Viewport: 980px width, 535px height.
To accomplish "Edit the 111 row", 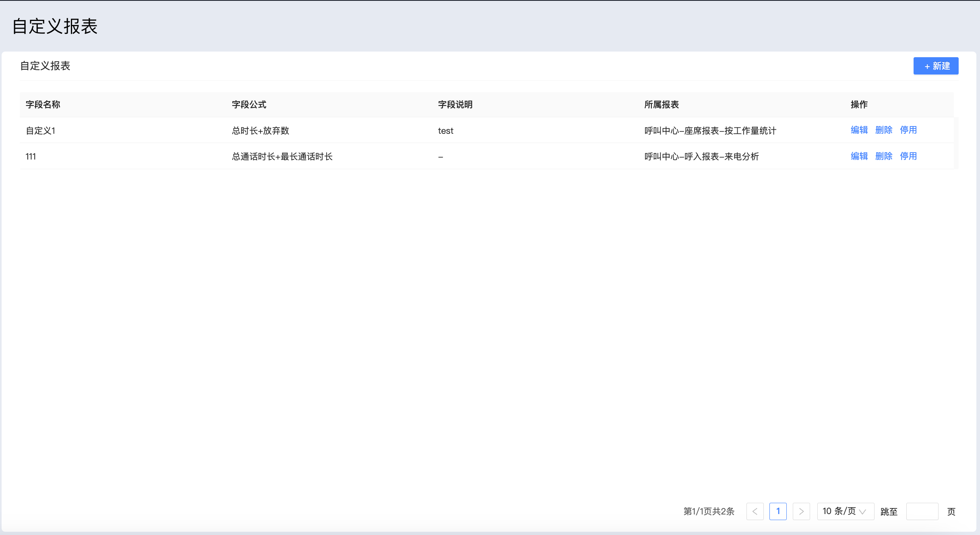I will click(x=859, y=156).
